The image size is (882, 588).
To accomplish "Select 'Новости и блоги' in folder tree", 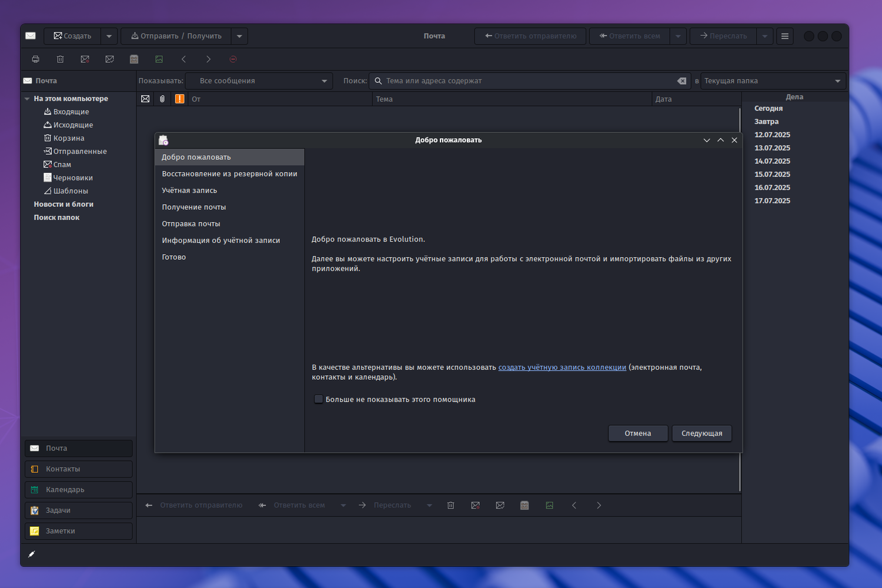I will (x=64, y=205).
